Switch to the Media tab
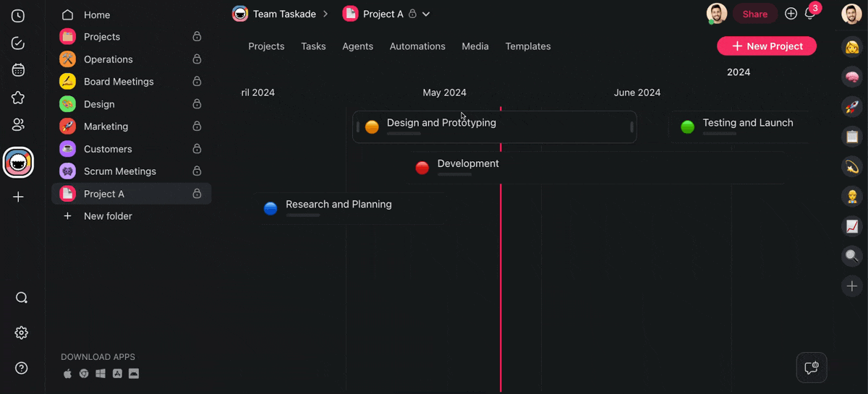 pos(475,46)
